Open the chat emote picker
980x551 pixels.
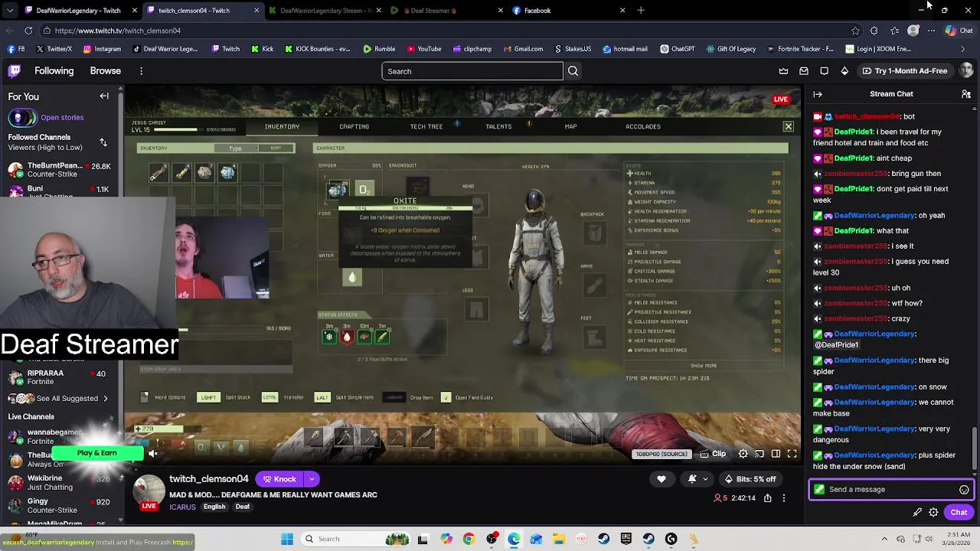(x=964, y=490)
